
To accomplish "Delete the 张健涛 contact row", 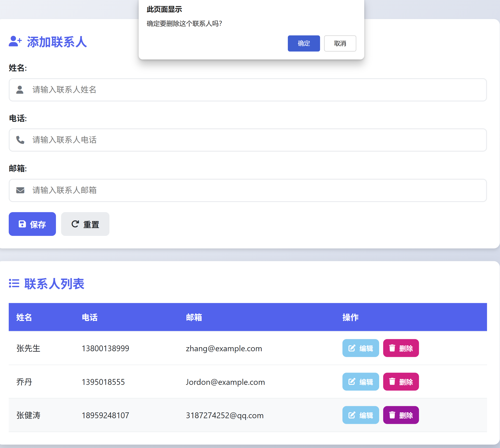I will pyautogui.click(x=401, y=415).
